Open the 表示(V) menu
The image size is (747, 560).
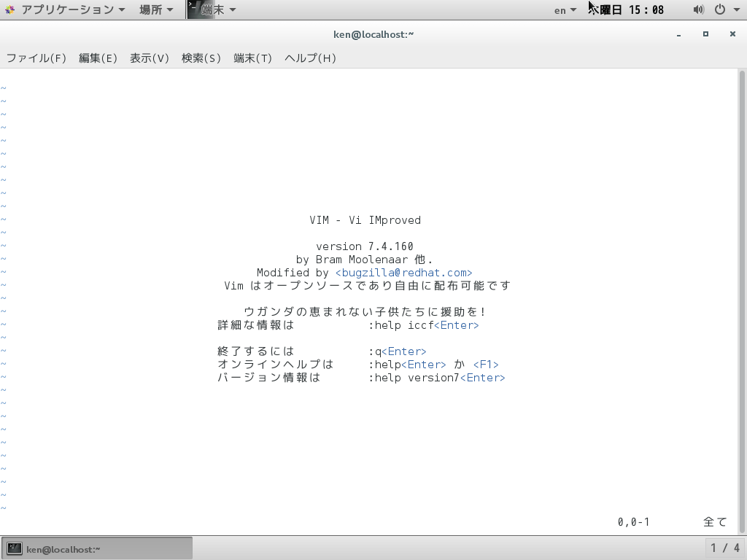[150, 58]
